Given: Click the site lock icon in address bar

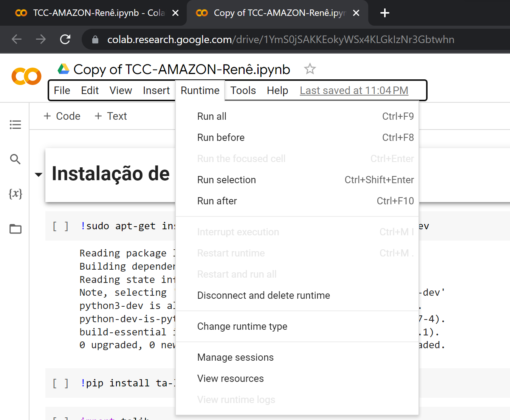Looking at the screenshot, I should (x=95, y=39).
